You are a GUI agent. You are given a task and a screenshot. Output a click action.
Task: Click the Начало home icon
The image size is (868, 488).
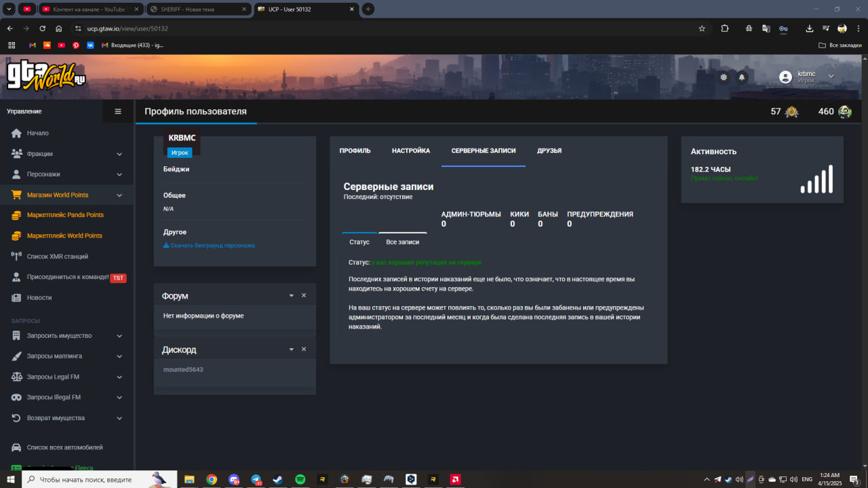tap(16, 133)
